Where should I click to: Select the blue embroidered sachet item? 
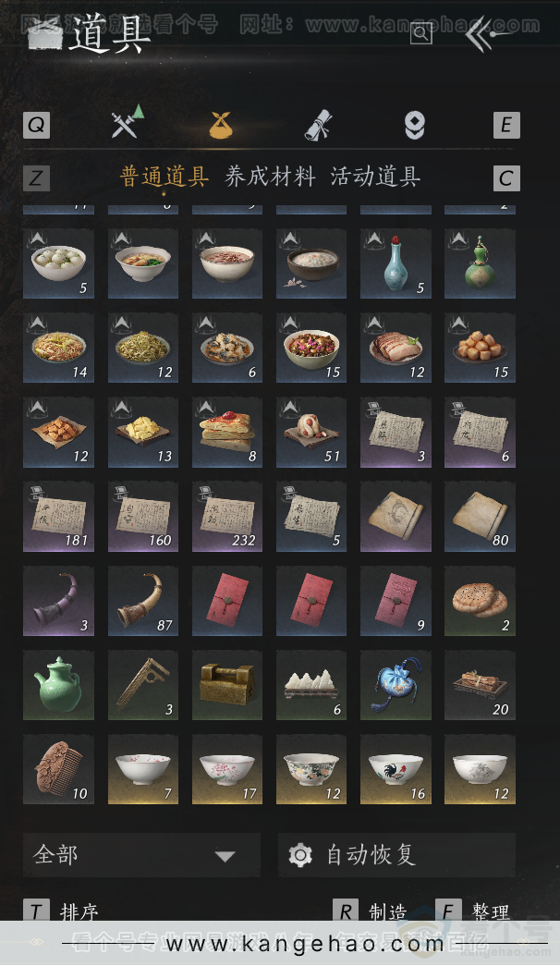point(396,685)
